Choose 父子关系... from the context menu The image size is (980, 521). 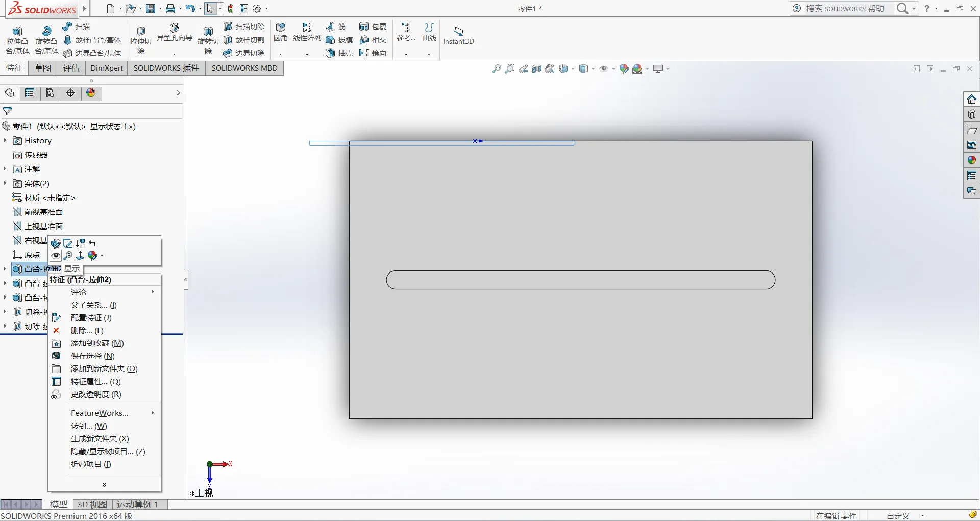(105, 305)
